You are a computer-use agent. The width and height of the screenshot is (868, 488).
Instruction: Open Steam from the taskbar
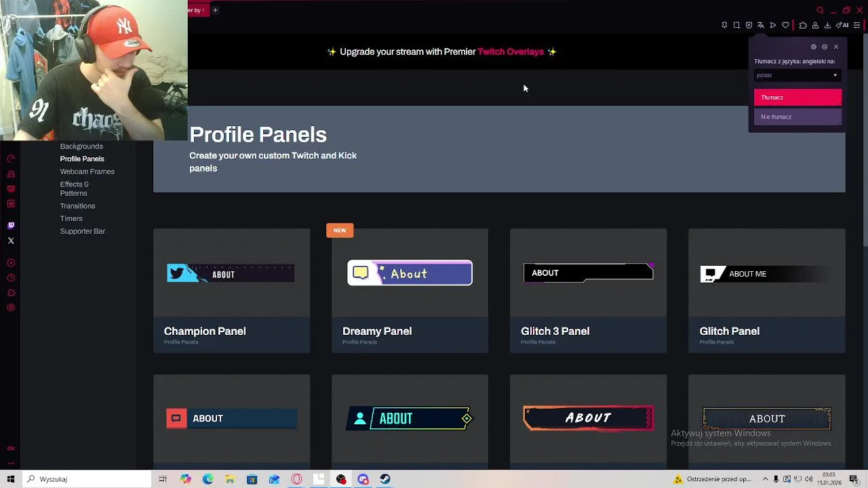(x=384, y=479)
